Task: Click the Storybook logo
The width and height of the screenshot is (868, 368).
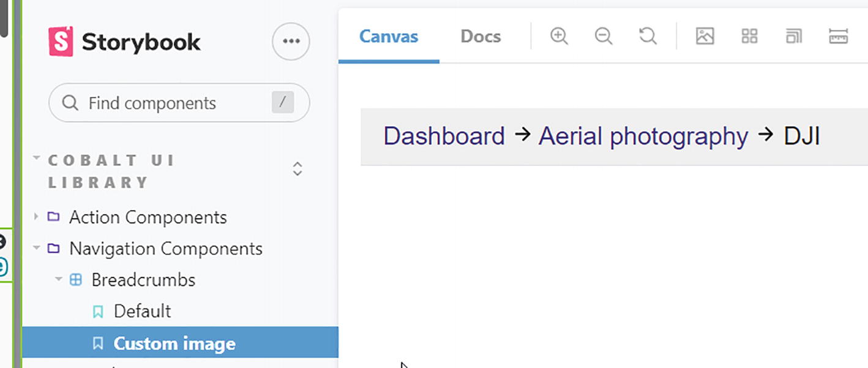Action: [x=124, y=42]
